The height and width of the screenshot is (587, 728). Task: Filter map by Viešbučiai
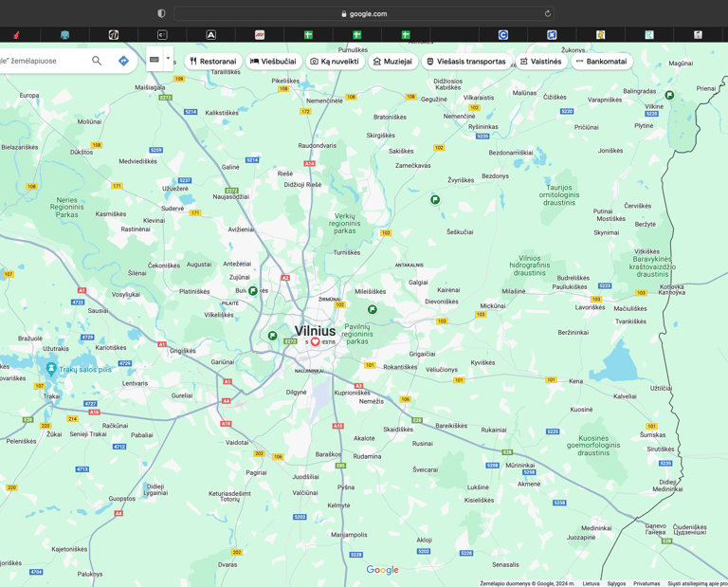[273, 62]
